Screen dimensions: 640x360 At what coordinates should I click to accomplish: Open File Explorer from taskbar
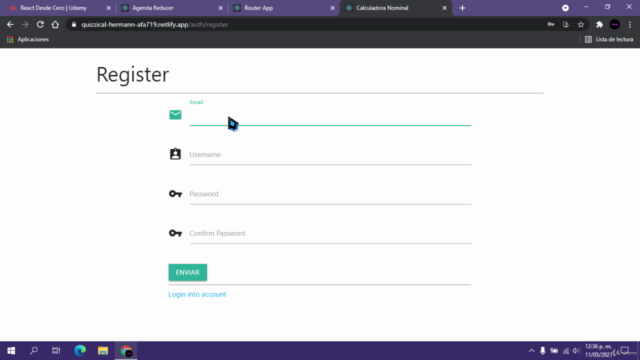coord(103,351)
